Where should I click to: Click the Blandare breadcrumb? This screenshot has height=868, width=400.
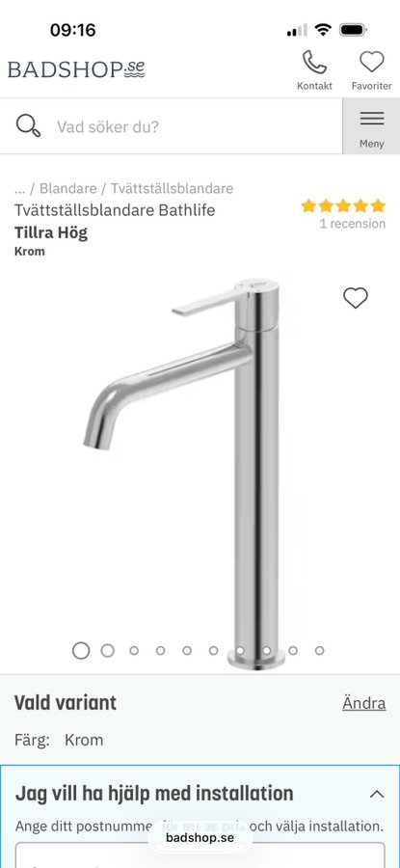coord(68,188)
